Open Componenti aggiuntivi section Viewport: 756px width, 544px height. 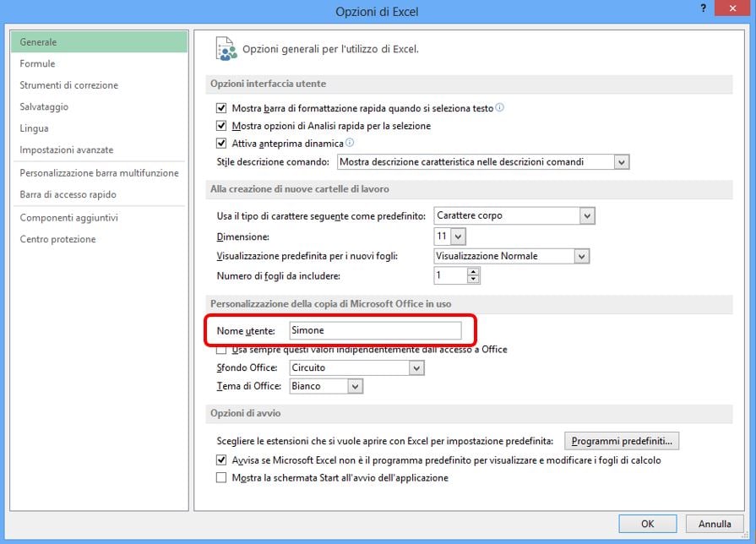click(x=100, y=217)
